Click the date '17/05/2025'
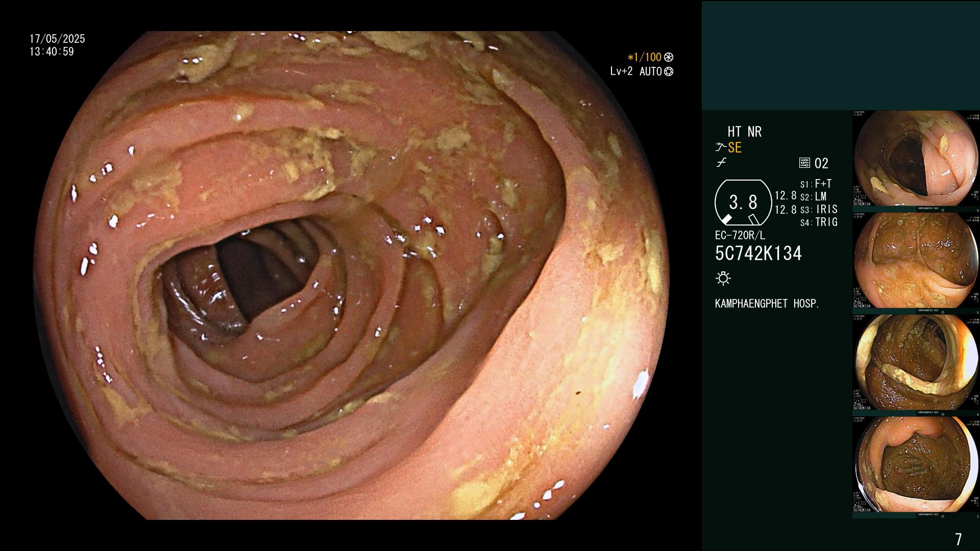 click(x=57, y=39)
